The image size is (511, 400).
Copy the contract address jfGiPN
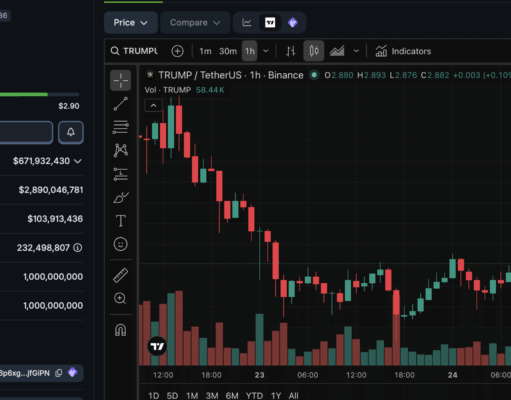pos(59,373)
